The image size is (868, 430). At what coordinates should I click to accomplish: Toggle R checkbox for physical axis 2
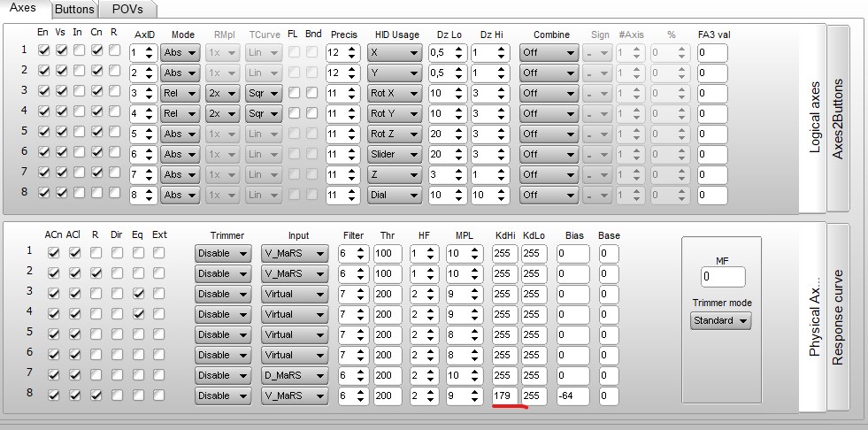pos(96,273)
